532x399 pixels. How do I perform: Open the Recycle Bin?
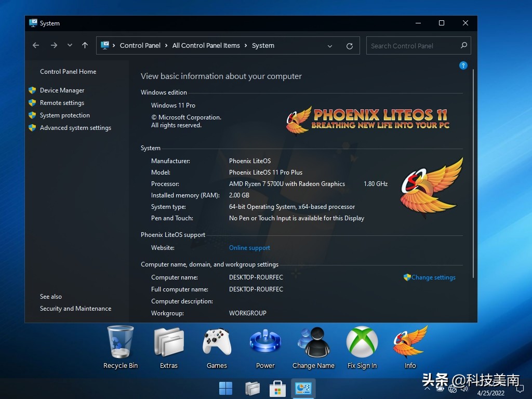click(120, 343)
